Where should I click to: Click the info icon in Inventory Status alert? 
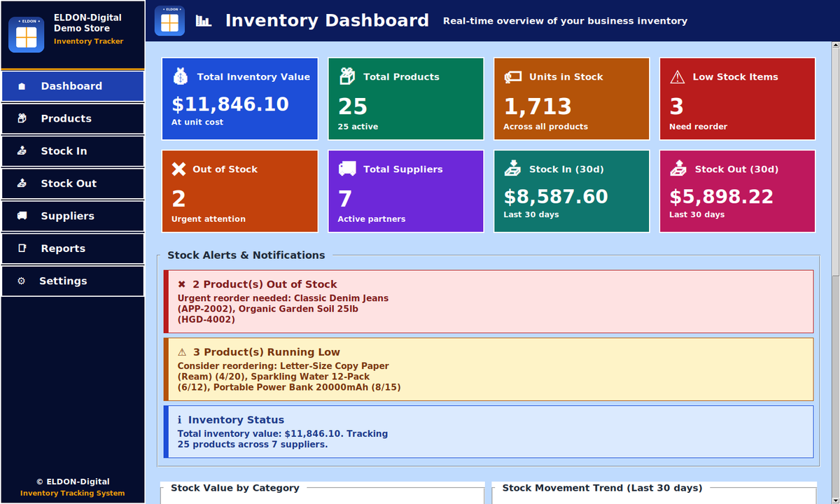(x=180, y=420)
